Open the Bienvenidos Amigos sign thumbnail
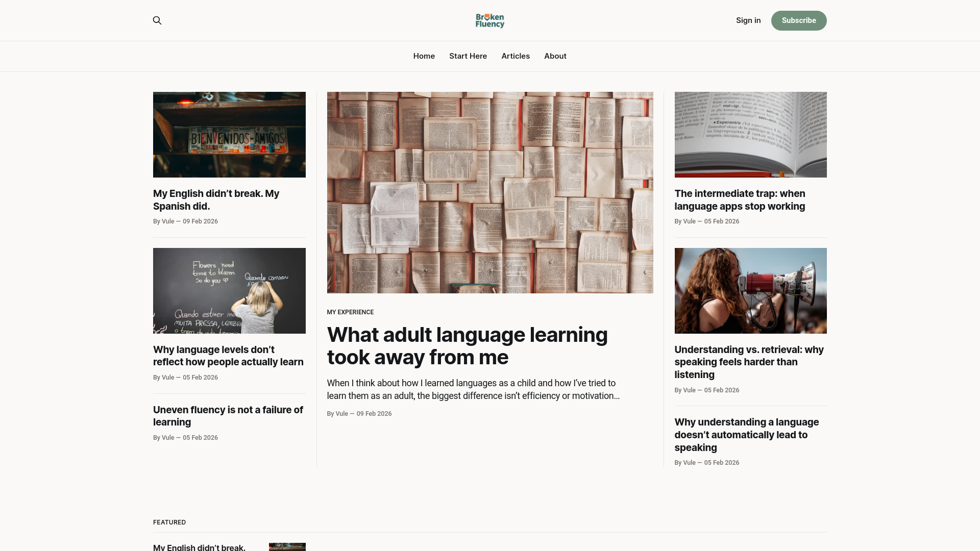The width and height of the screenshot is (980, 551). click(229, 135)
